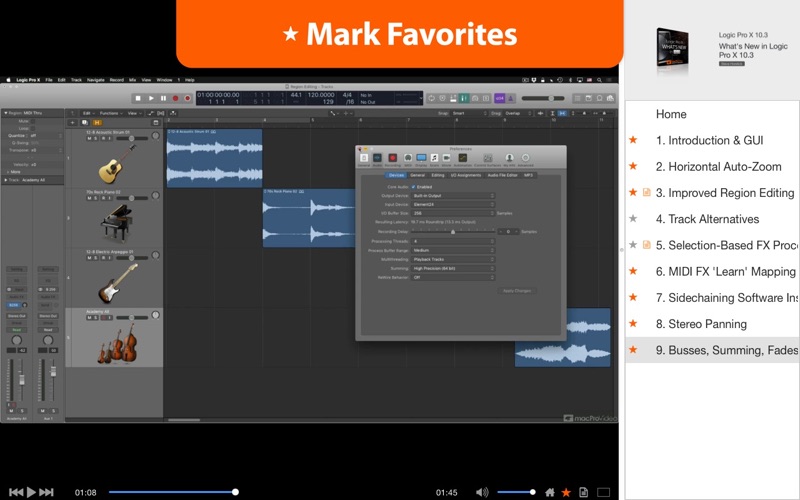
Task: Click the grand piano track icon
Action: pyautogui.click(x=116, y=223)
